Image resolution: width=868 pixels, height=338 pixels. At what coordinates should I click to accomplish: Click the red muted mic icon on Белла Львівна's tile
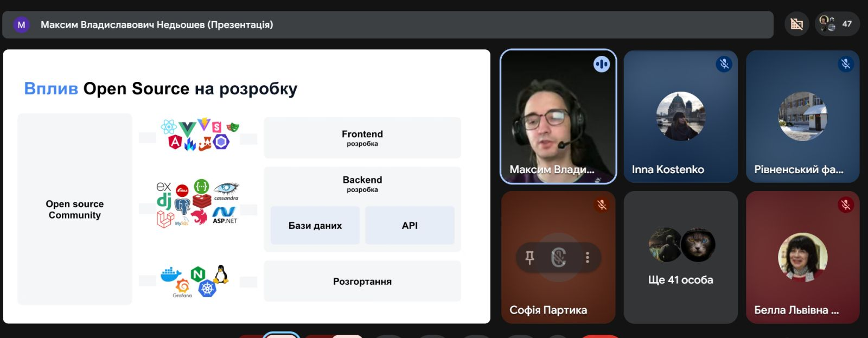point(845,205)
